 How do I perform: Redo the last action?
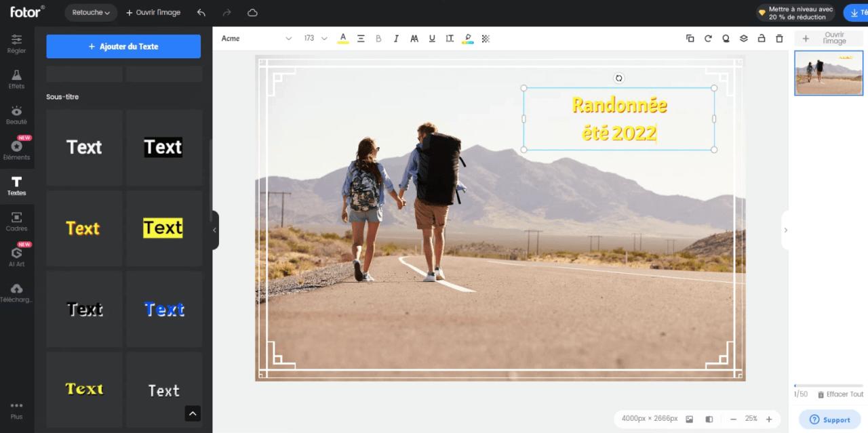pos(226,12)
